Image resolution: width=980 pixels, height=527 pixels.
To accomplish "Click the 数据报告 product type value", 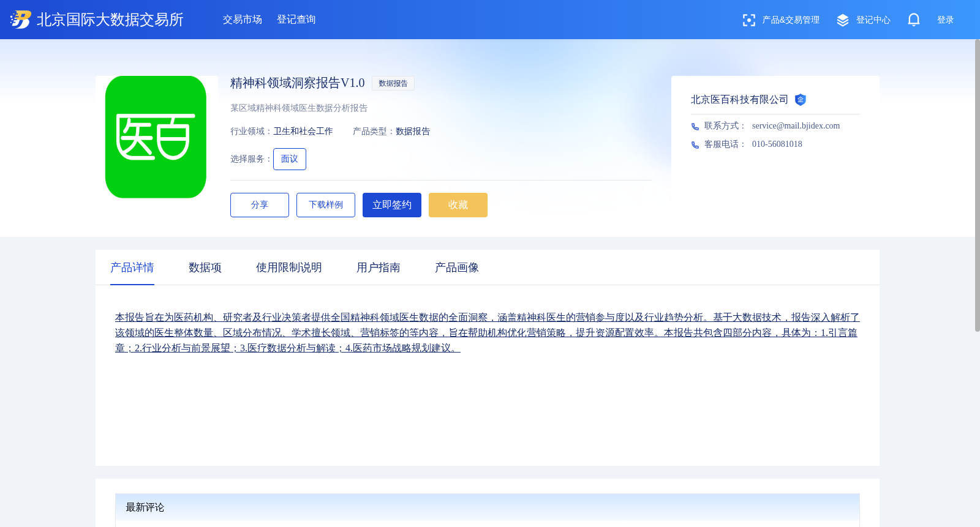I will tap(413, 132).
